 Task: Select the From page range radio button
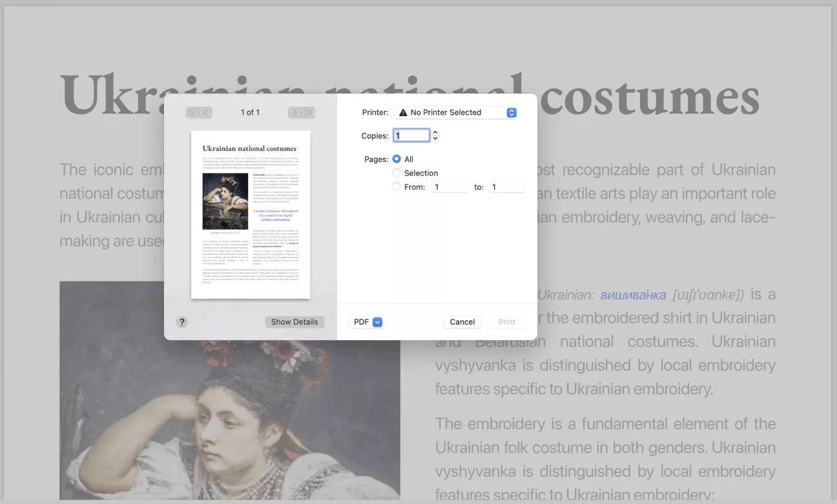click(397, 187)
